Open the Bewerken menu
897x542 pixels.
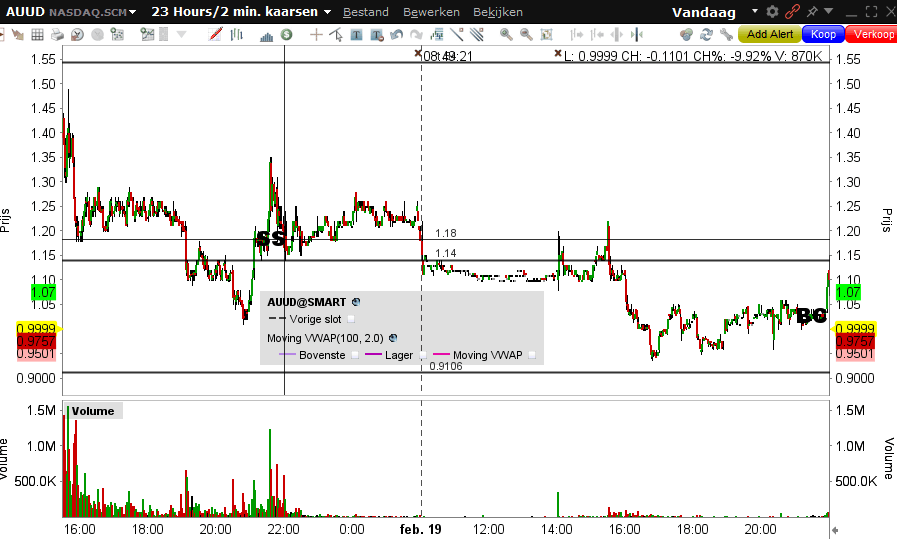coord(431,12)
